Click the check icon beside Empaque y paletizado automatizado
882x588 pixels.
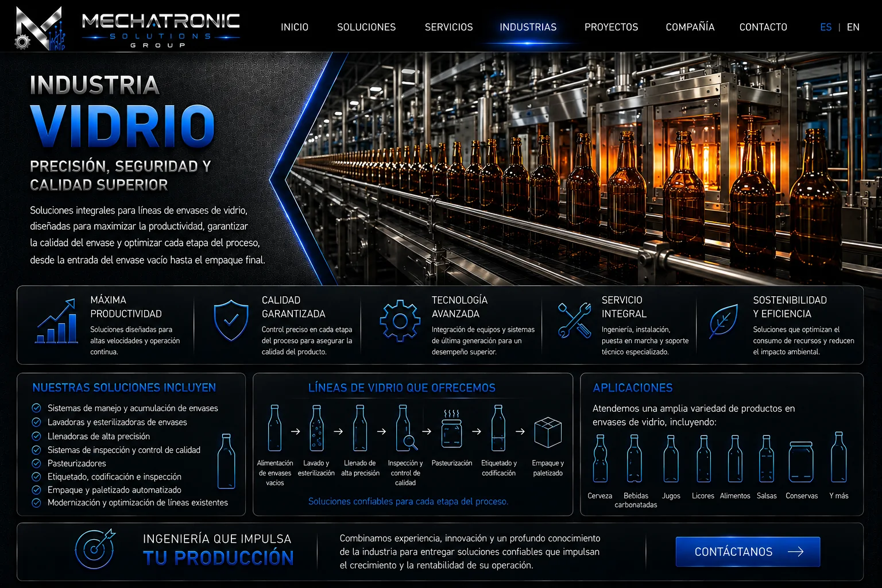pos(36,490)
